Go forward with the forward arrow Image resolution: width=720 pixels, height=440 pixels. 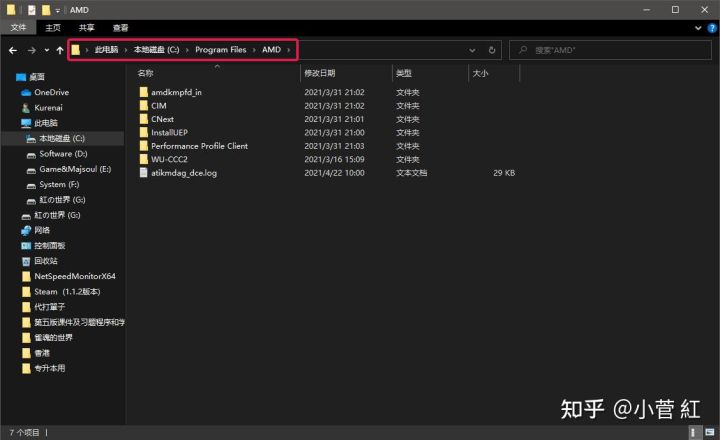click(32, 50)
